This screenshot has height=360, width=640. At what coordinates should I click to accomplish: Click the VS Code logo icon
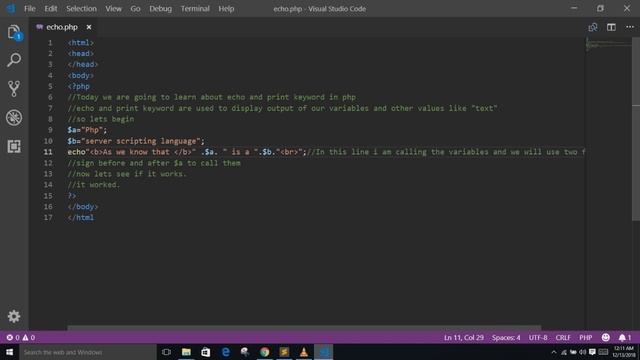point(11,8)
